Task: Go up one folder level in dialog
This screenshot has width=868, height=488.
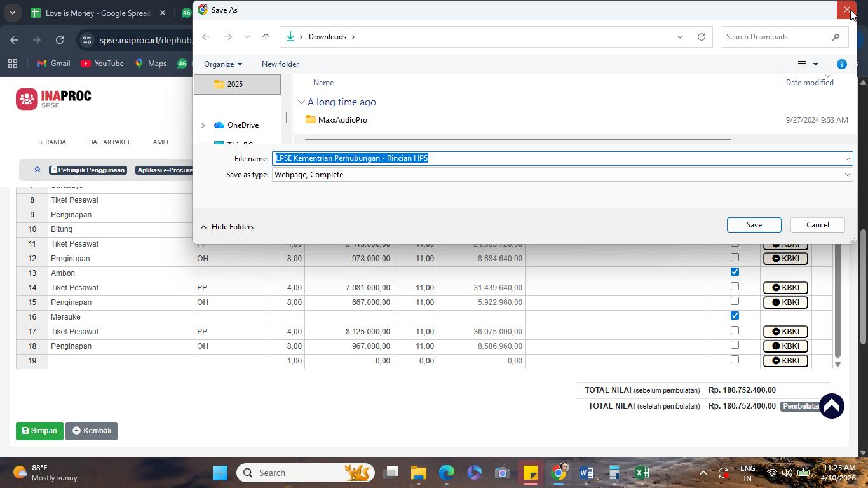Action: click(266, 37)
